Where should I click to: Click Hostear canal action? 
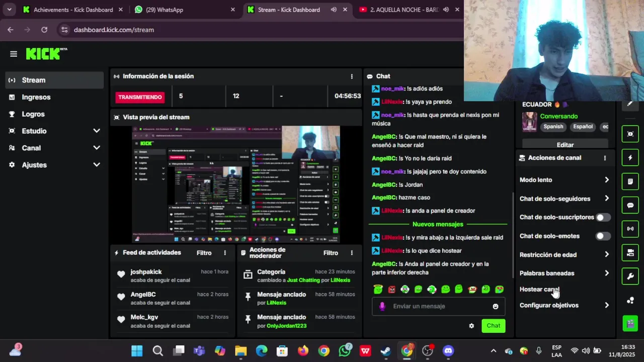[539, 289]
